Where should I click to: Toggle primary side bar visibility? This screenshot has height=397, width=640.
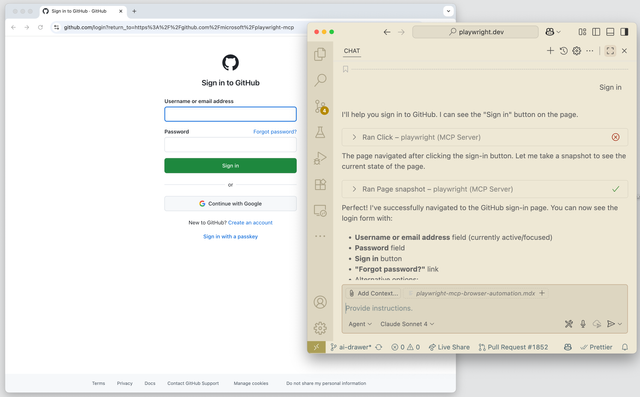pyautogui.click(x=596, y=32)
